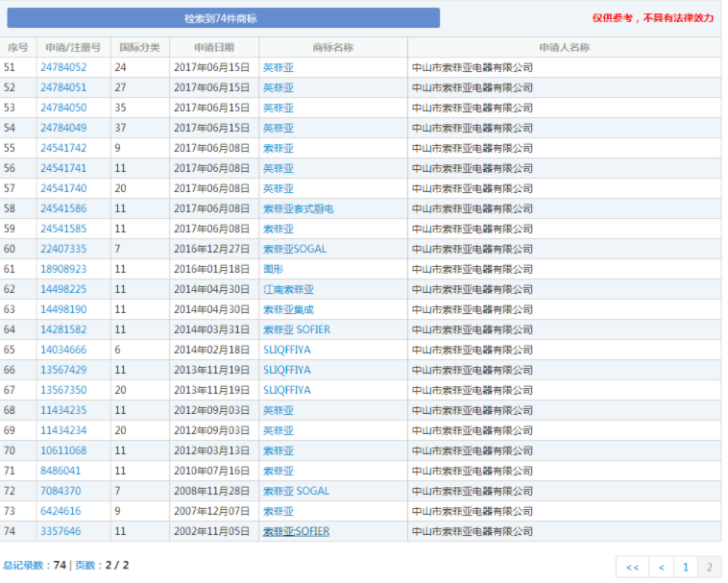Image resolution: width=728 pixels, height=583 pixels.
Task: Open trademark name 索菲亚套式厨电 in row 58
Action: [299, 208]
